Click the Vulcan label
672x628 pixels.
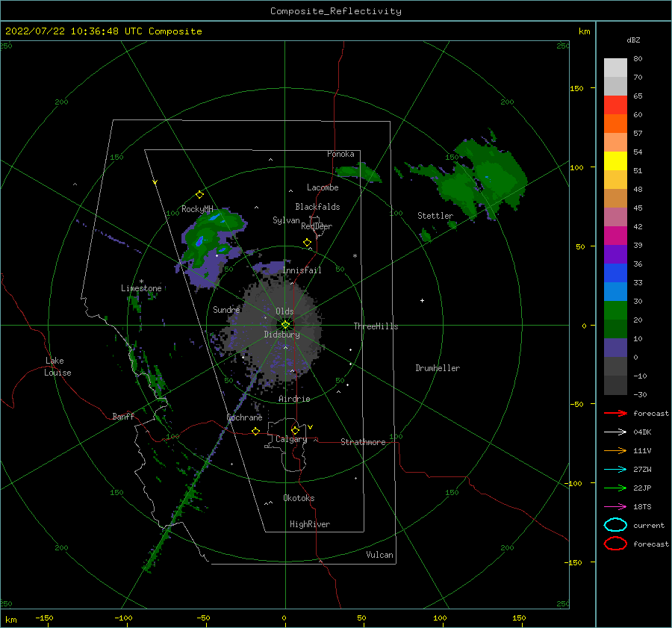(x=379, y=555)
